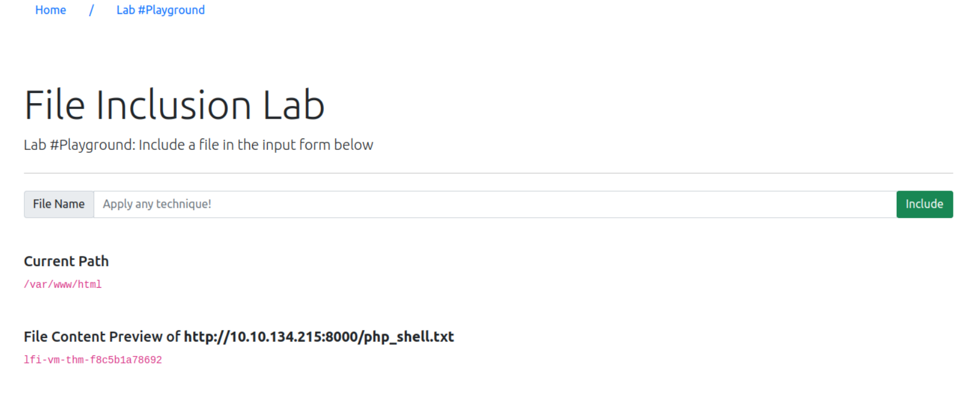Go to the Home breadcrumb link
The width and height of the screenshot is (980, 400).
tap(50, 10)
